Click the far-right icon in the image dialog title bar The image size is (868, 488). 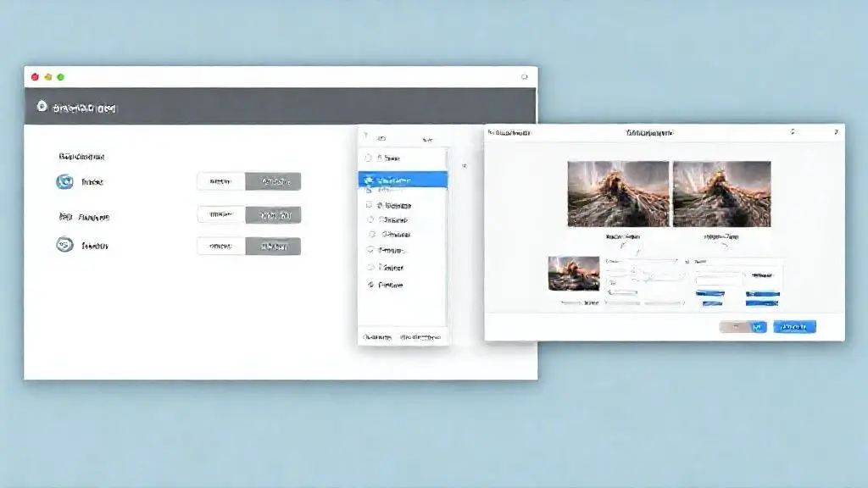tap(835, 132)
